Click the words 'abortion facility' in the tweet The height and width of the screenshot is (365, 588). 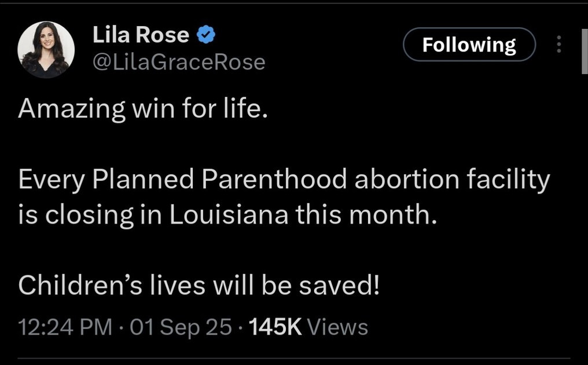tap(451, 180)
